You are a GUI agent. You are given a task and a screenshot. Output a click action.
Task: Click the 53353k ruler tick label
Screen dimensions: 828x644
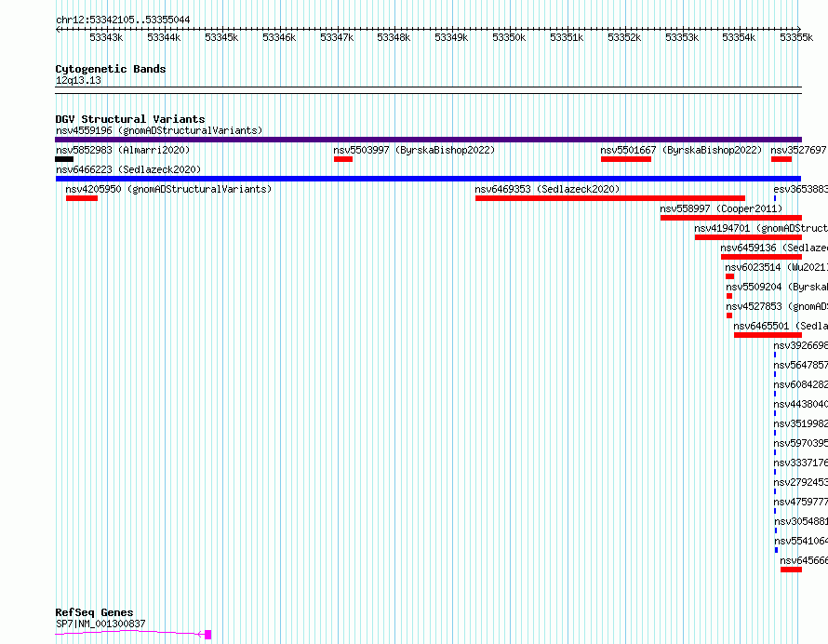coord(682,38)
